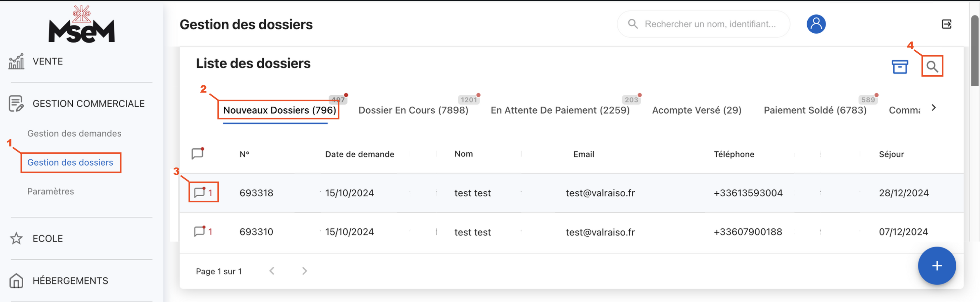Click the magnifier icon in Liste des dossiers

pos(932,67)
